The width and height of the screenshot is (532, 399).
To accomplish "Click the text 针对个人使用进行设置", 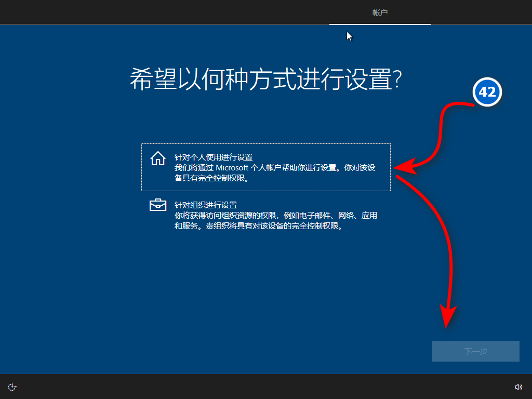I will (214, 157).
